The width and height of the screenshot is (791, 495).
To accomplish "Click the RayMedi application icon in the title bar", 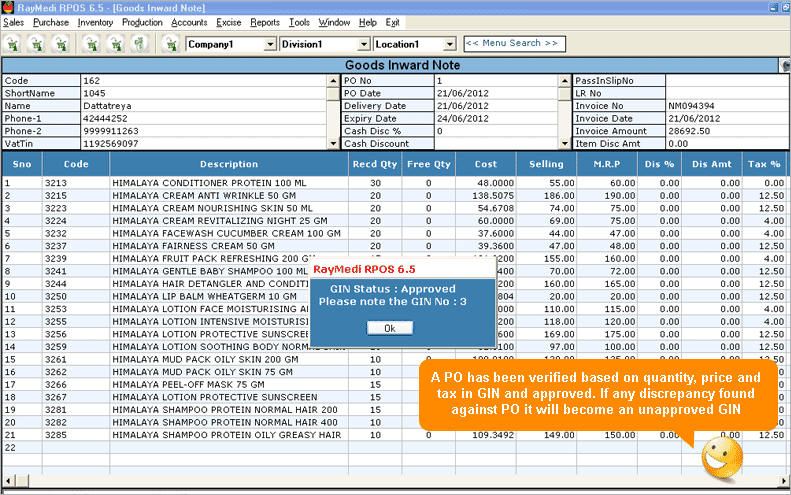I will pos(9,7).
